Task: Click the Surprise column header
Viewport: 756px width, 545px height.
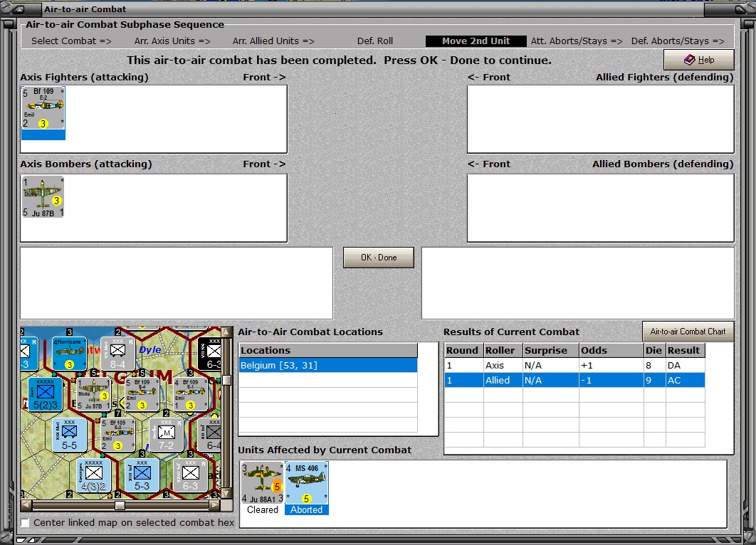Action: (x=551, y=350)
